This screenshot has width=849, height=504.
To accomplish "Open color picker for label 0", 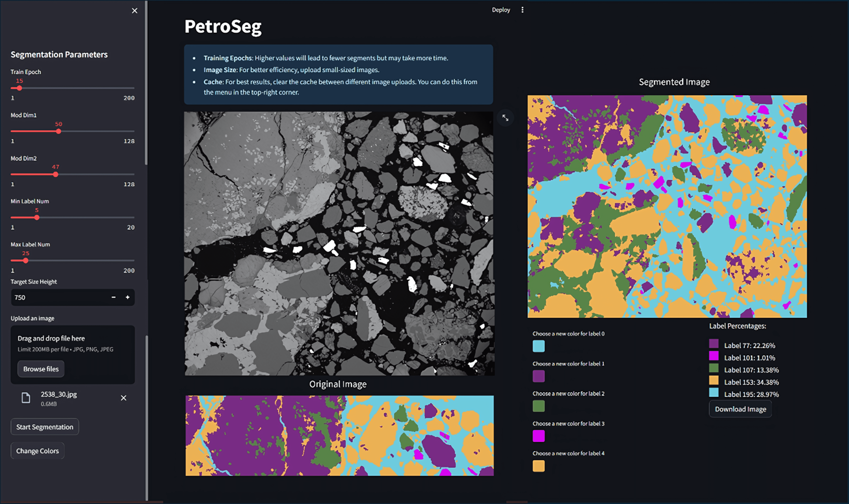I will pos(539,346).
